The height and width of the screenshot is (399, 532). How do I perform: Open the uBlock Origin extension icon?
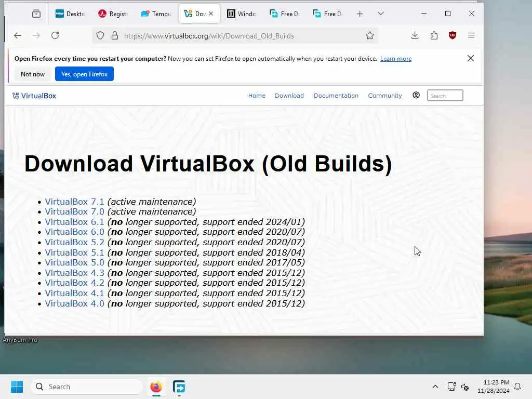click(x=453, y=35)
